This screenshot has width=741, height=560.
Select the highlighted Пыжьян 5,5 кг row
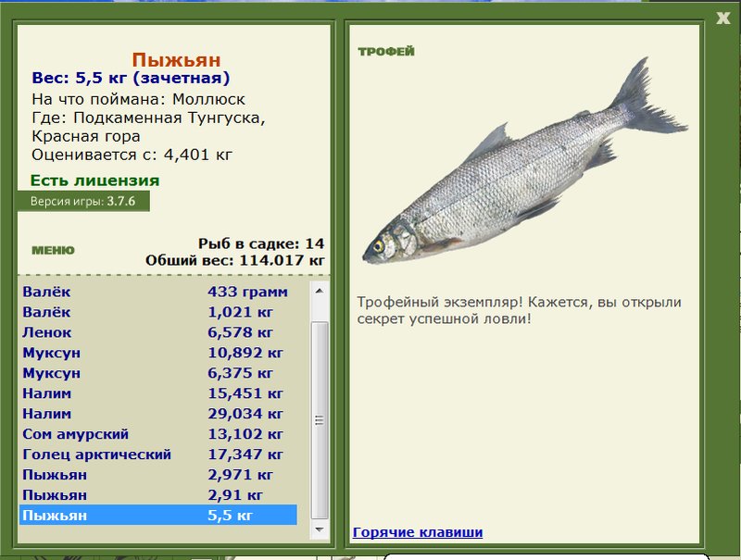(158, 515)
